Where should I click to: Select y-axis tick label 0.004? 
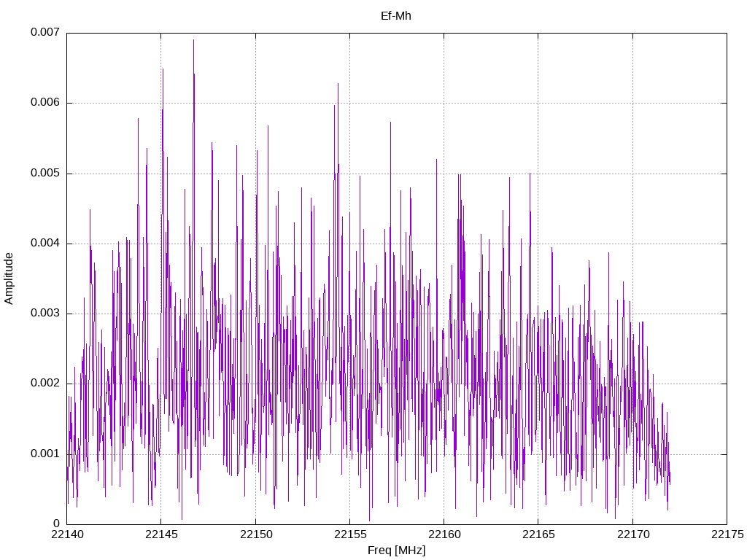(45, 243)
